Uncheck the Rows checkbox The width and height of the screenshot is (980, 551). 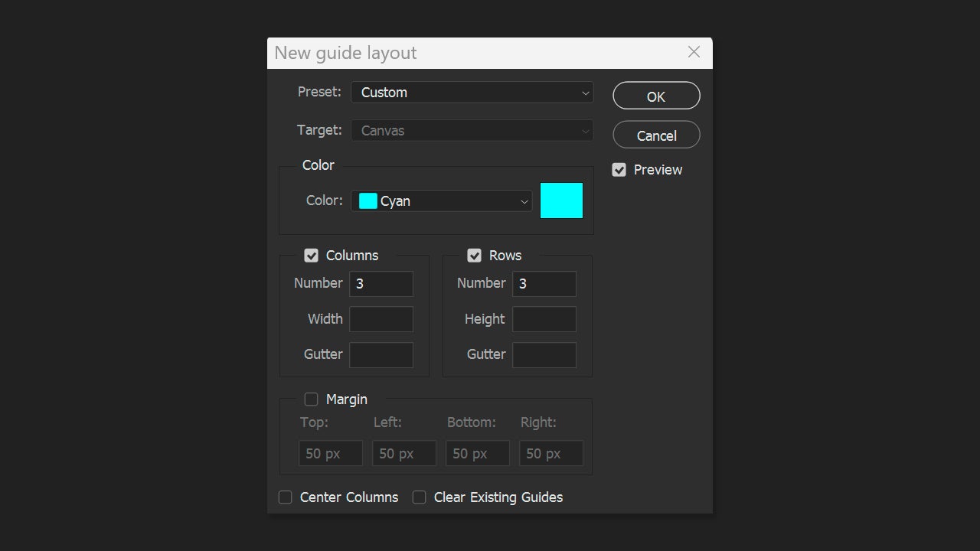click(475, 256)
